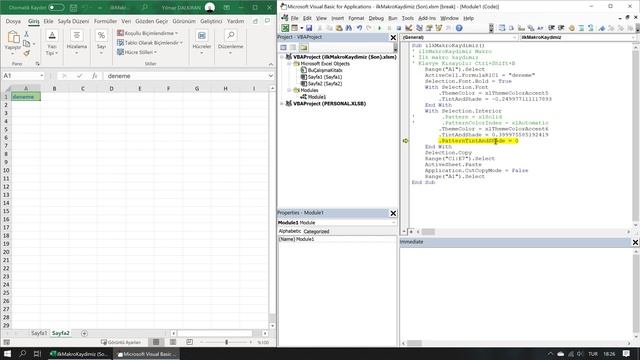Click the Reset stop icon in VBA toolbar
Viewport: 640px width, 360px height.
point(398,28)
